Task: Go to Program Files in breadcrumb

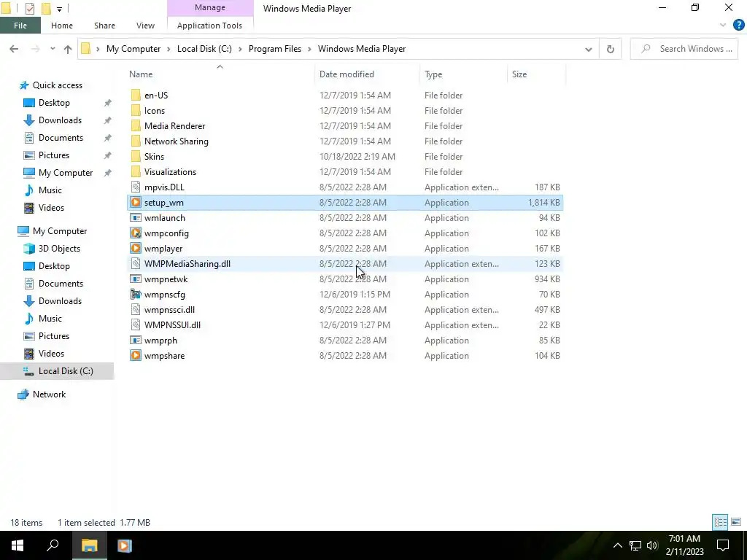Action: click(x=275, y=49)
